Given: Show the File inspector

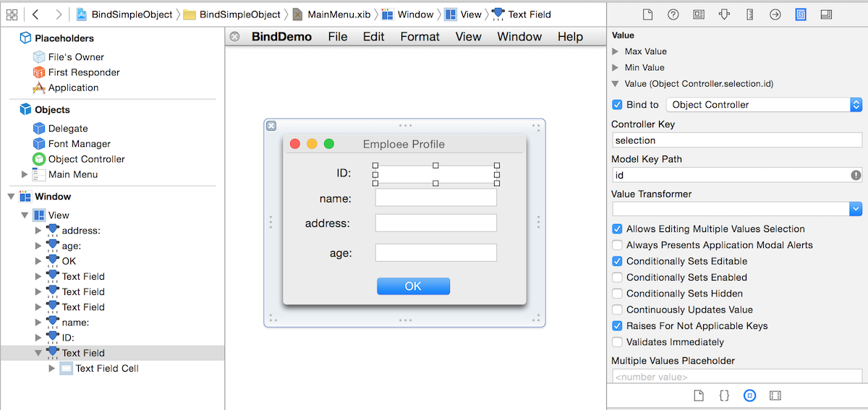Looking at the screenshot, I should (648, 14).
